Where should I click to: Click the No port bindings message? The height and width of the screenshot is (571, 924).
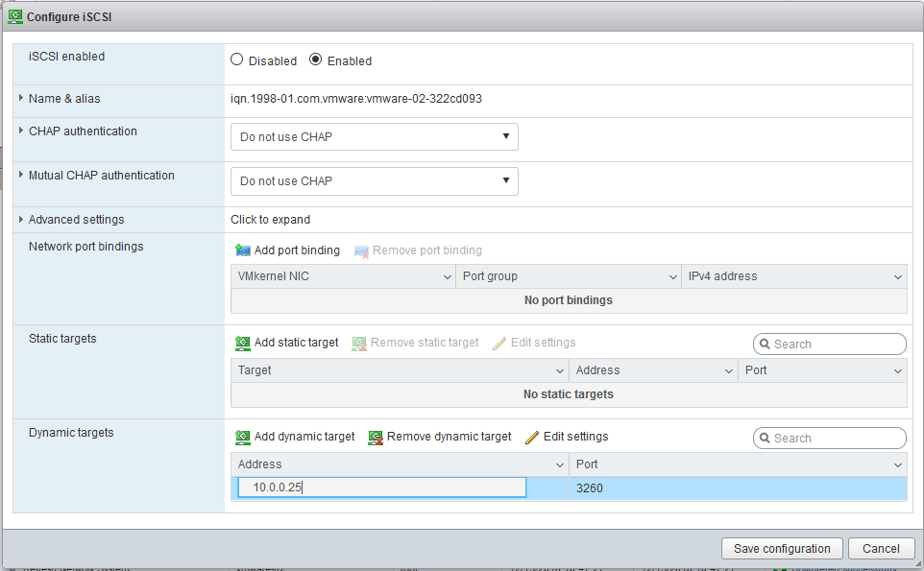[569, 300]
